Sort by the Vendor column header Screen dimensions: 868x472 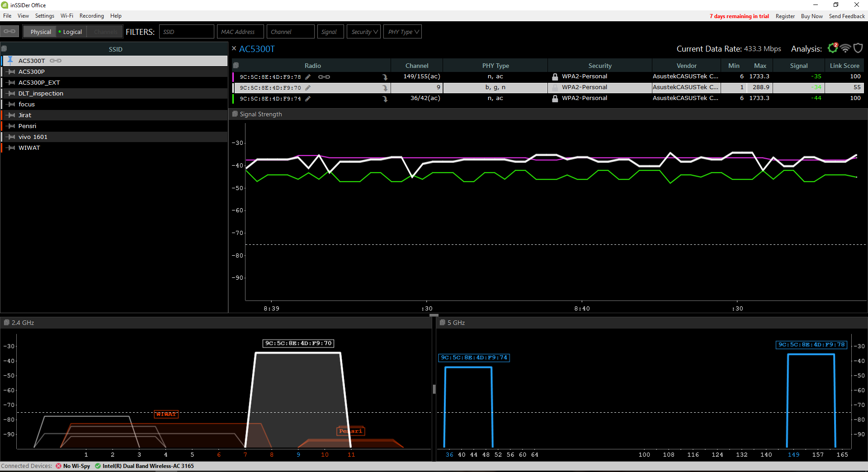click(x=686, y=66)
